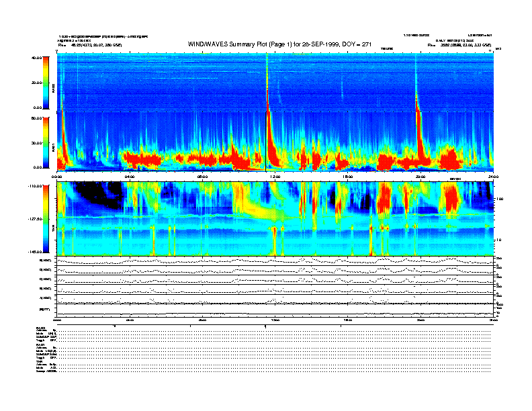Click the 30.00 label on RAD1 color scale

[36, 143]
